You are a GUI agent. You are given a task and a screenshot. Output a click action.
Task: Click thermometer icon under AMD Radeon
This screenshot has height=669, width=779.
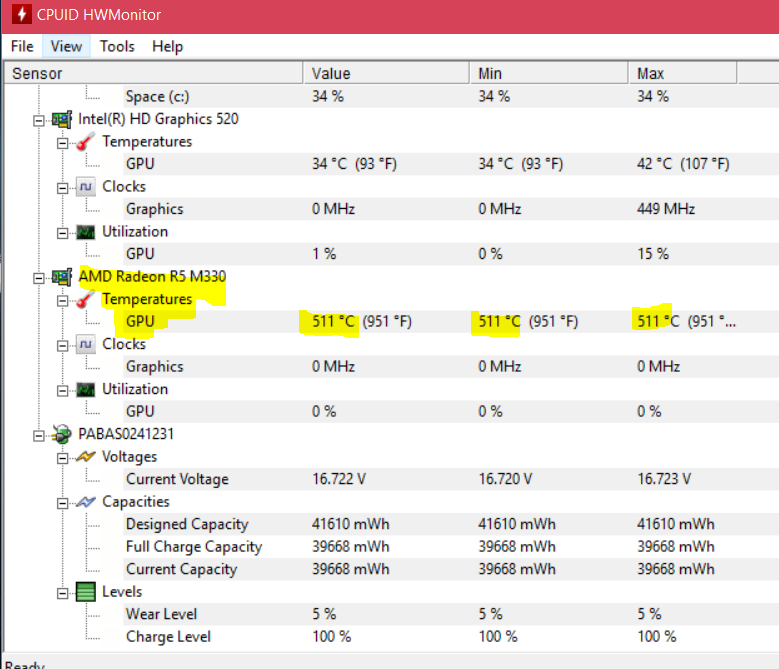pyautogui.click(x=85, y=299)
